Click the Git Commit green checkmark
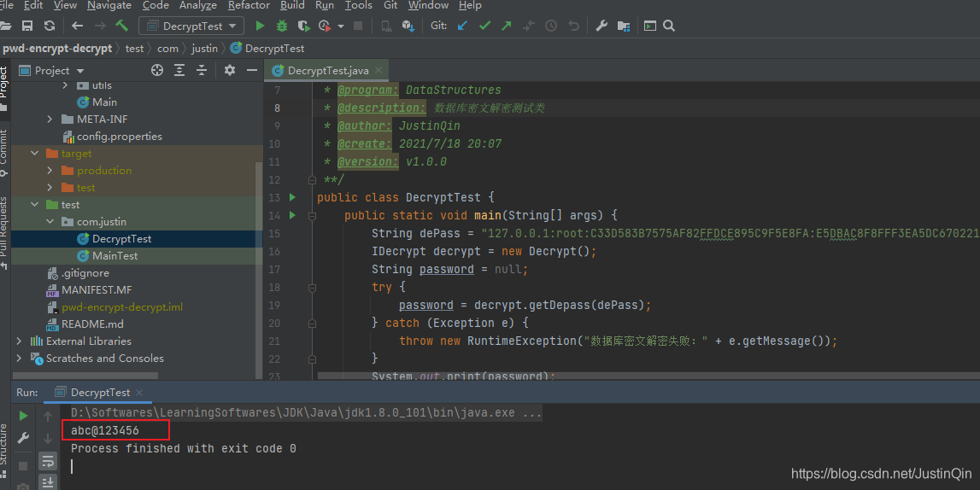Viewport: 980px width, 490px height. coord(484,26)
